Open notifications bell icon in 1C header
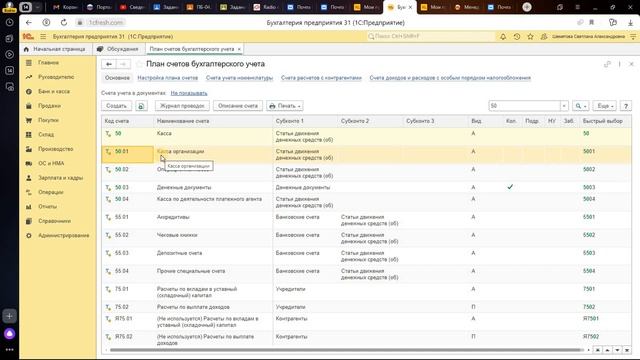 (503, 37)
